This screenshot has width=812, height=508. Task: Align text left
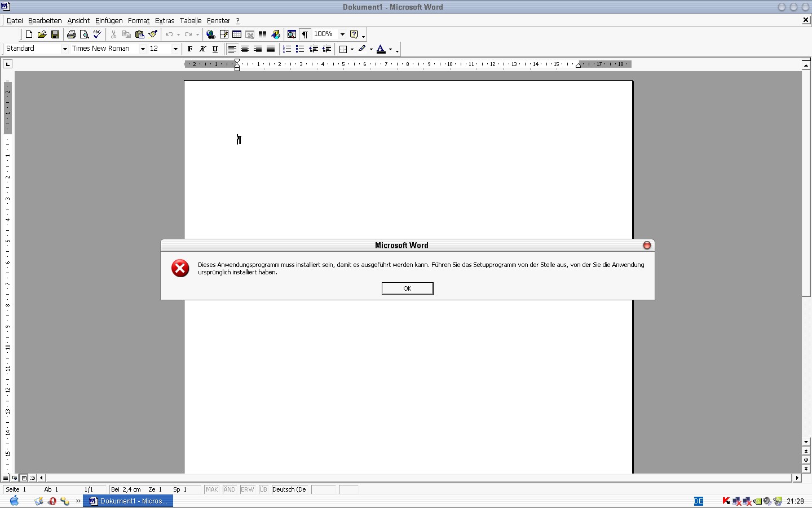click(232, 49)
